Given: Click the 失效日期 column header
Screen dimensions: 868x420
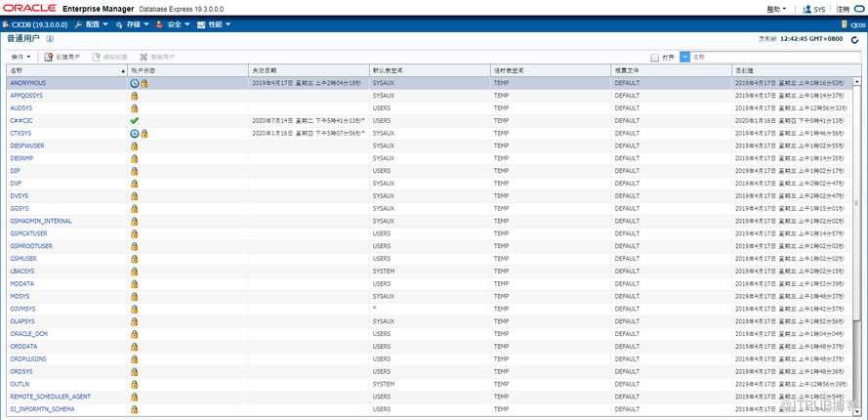Looking at the screenshot, I should [x=309, y=71].
